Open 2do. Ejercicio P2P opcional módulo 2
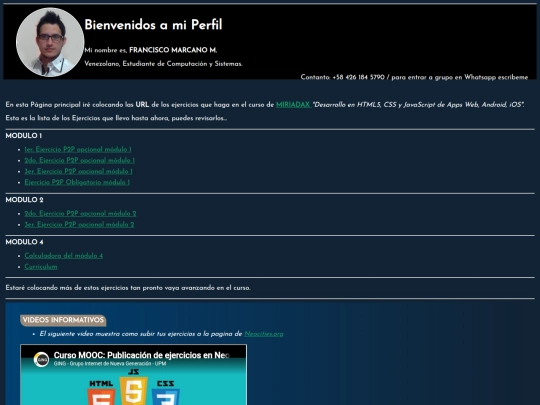Screen dimensions: 540x405 point(80,214)
